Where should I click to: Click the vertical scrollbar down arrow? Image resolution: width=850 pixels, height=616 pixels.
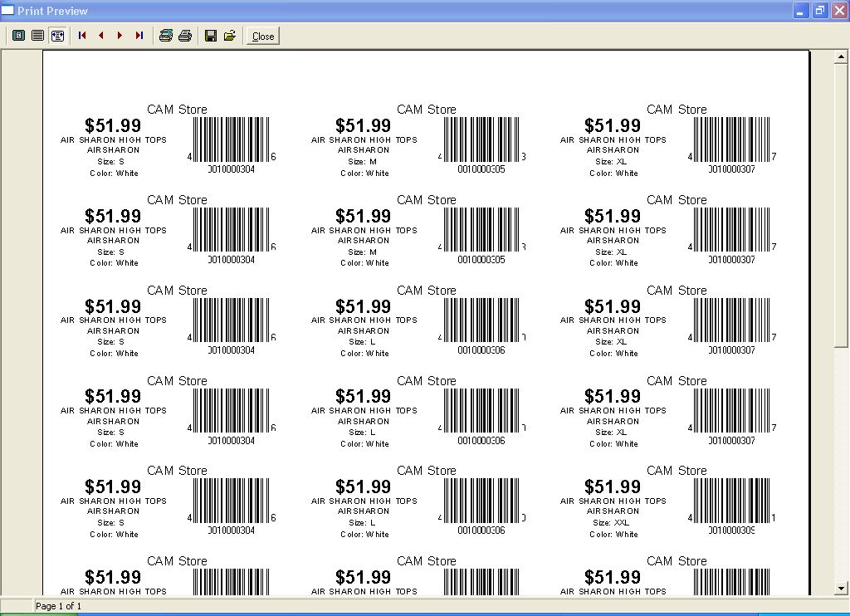841,588
